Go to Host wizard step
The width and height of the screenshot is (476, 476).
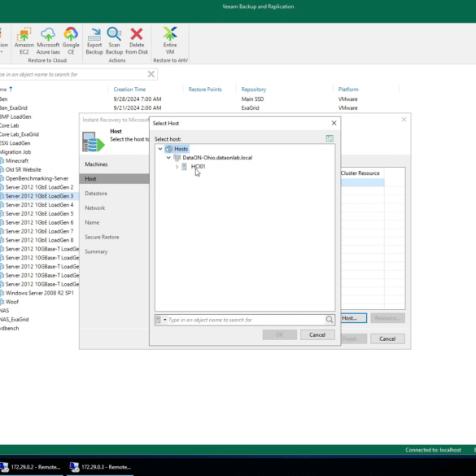(114, 179)
